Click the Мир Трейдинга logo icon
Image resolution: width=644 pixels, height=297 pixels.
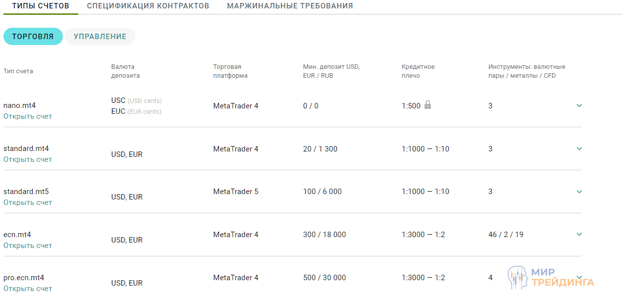[517, 276]
